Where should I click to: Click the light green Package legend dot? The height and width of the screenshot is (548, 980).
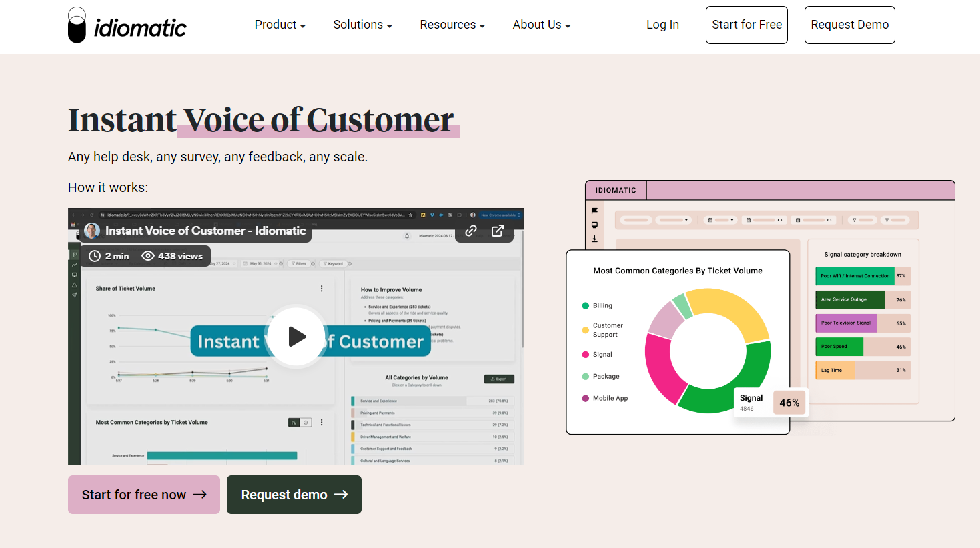(586, 377)
